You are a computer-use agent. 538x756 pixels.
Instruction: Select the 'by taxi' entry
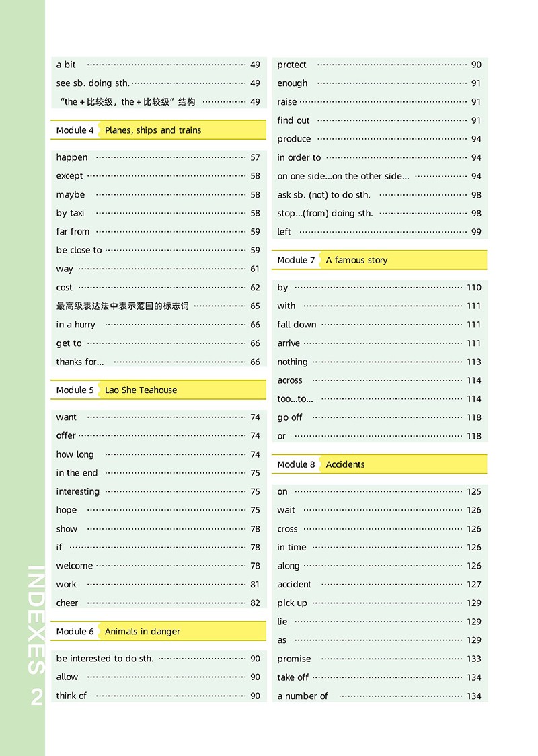click(71, 213)
